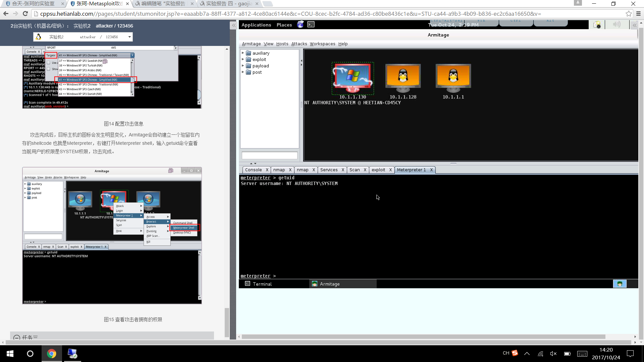
Task: Click the battery tray icon
Action: pos(567,354)
